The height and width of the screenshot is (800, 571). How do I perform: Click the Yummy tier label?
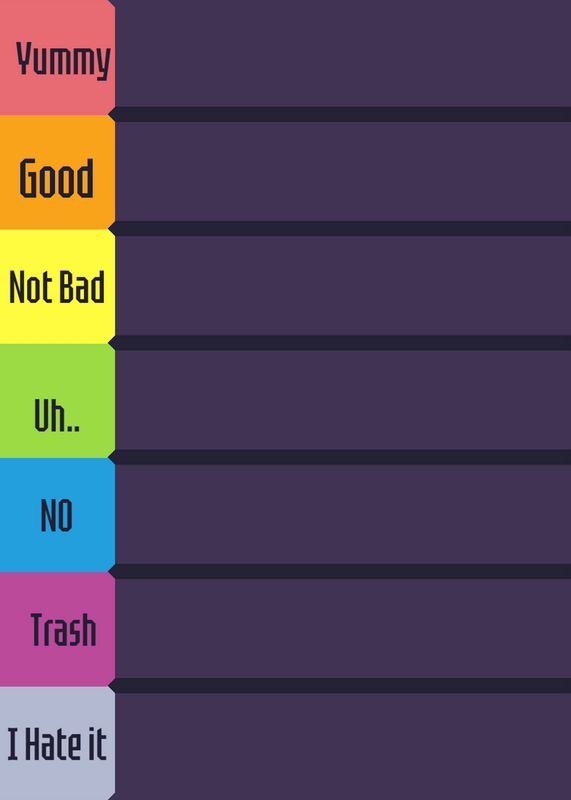click(x=57, y=57)
